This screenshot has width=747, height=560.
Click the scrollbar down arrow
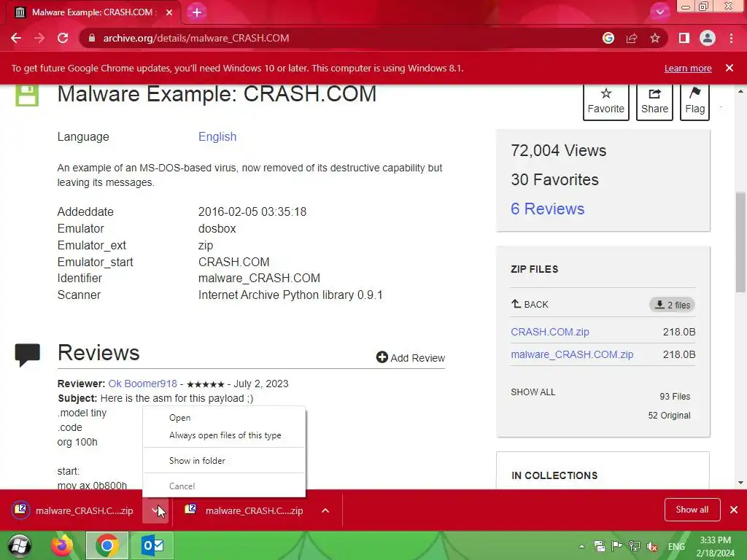[740, 483]
